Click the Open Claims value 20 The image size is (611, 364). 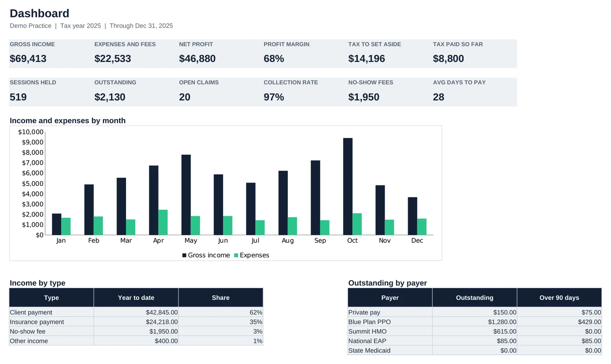185,97
